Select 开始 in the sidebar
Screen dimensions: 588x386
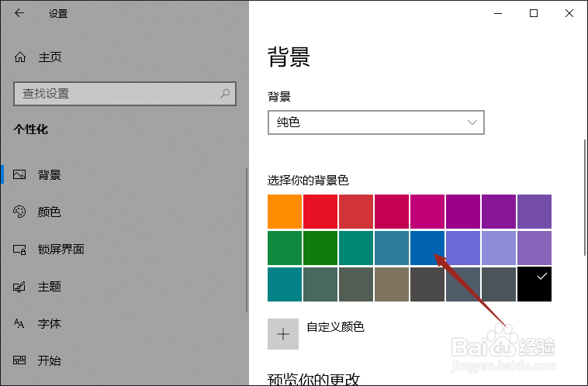point(49,360)
